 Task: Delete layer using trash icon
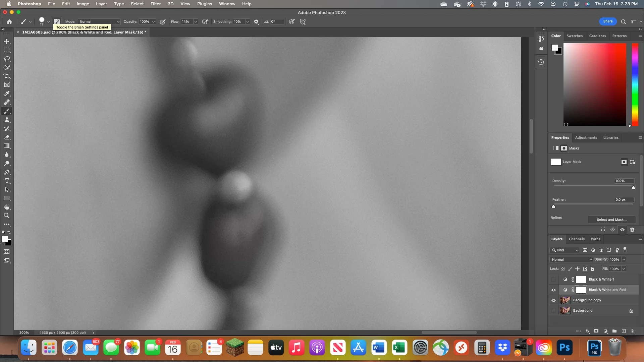point(632,331)
